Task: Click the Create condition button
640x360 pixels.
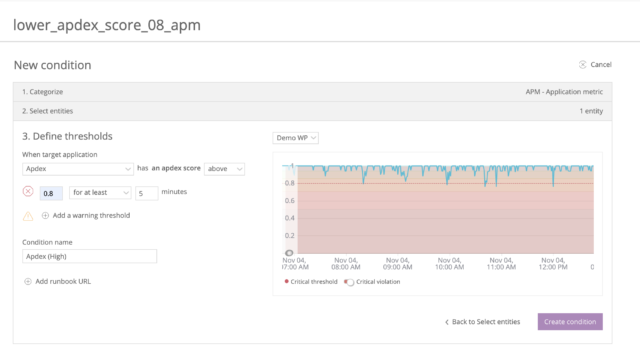Action: pos(570,322)
